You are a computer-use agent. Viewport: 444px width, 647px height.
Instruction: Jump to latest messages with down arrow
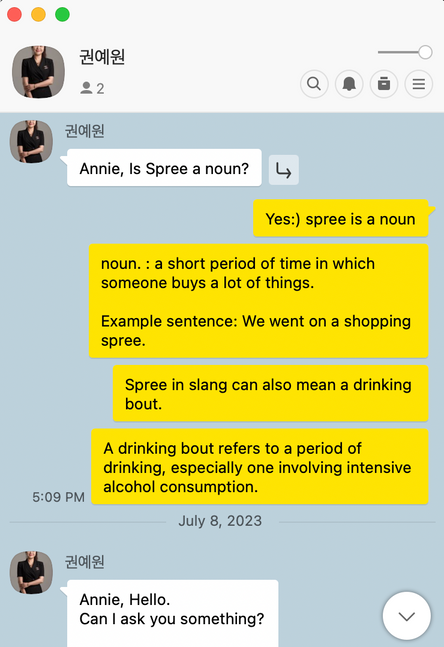(406, 616)
